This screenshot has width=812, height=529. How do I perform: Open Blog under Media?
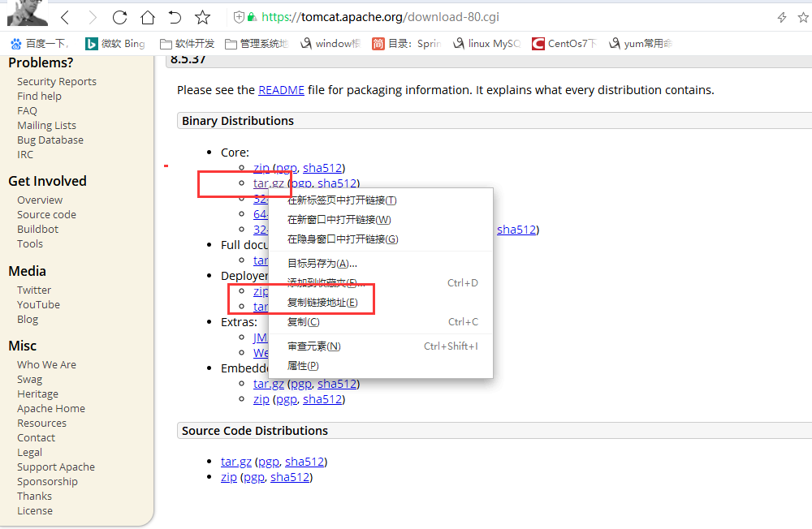[x=28, y=320]
